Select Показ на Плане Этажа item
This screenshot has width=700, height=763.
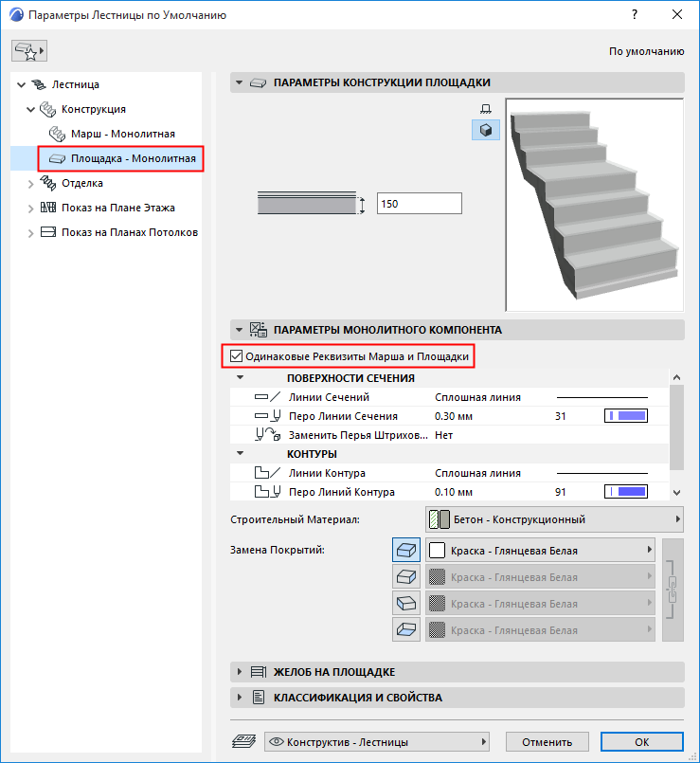[x=118, y=208]
